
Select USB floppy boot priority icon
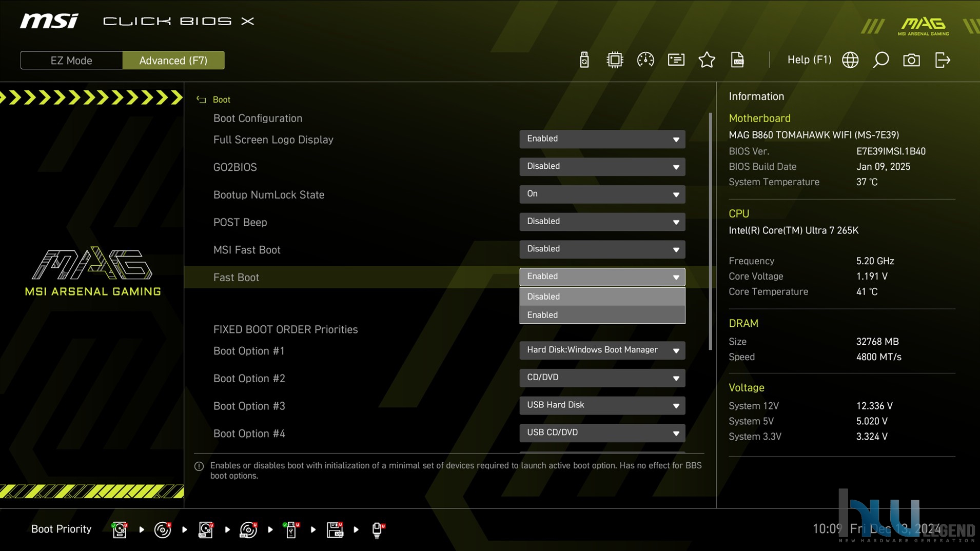(335, 529)
